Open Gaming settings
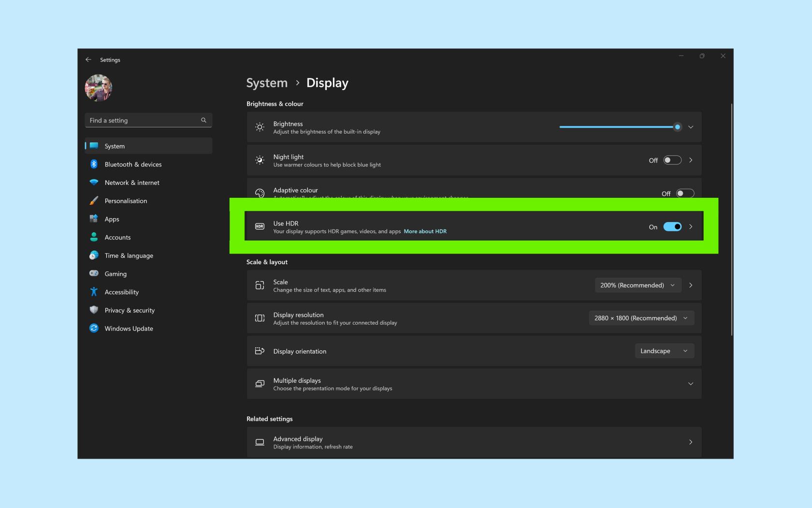Viewport: 812px width, 508px height. [148, 273]
